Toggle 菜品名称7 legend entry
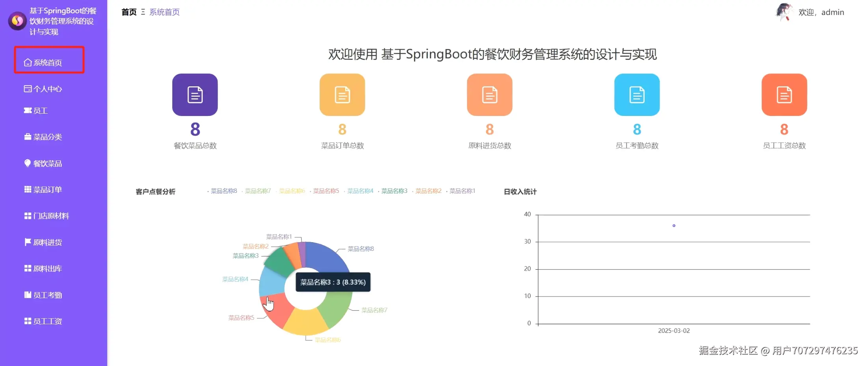 [256, 191]
